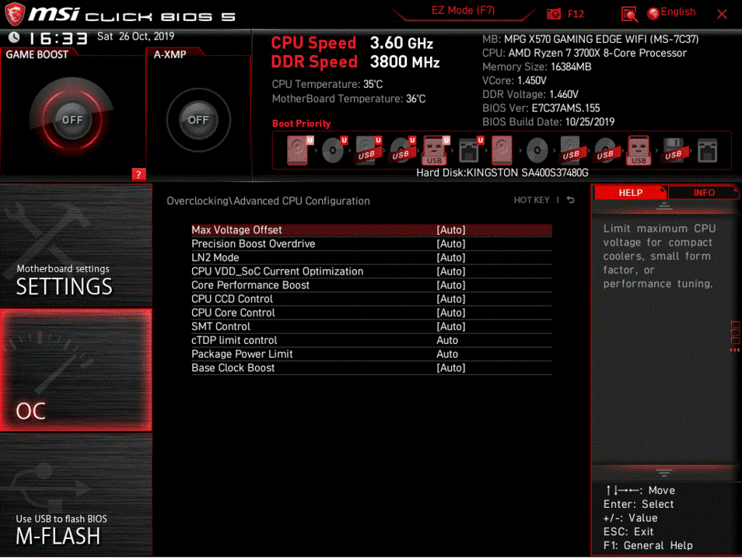Open the BIOS search magnifier icon

tap(629, 14)
